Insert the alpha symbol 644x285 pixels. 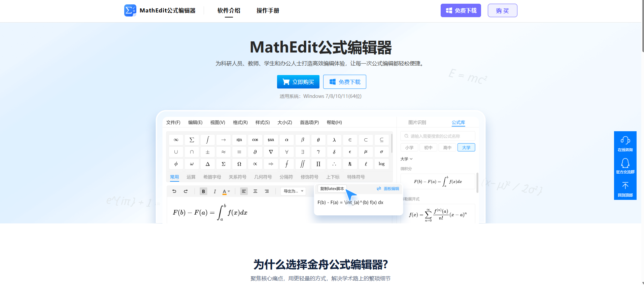pyautogui.click(x=286, y=140)
